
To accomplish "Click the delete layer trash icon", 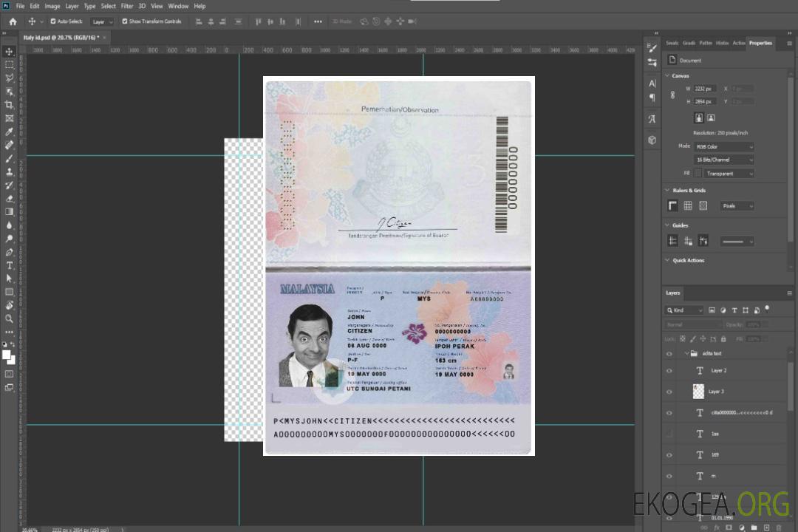I will coord(779,528).
